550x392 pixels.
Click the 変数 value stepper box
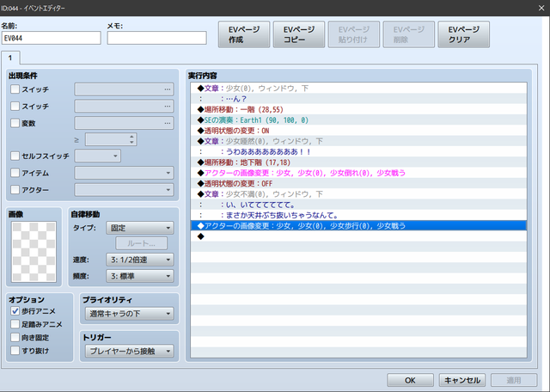pyautogui.click(x=111, y=139)
